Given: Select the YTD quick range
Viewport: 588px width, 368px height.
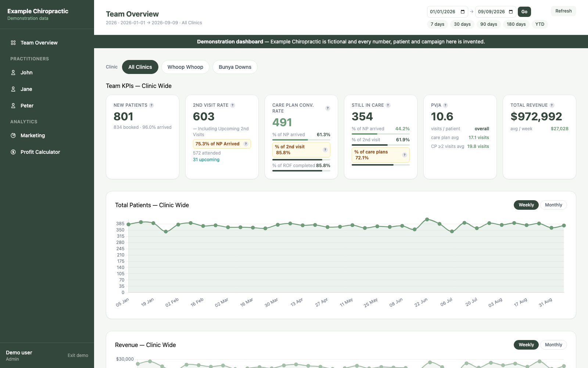Looking at the screenshot, I should pyautogui.click(x=540, y=24).
